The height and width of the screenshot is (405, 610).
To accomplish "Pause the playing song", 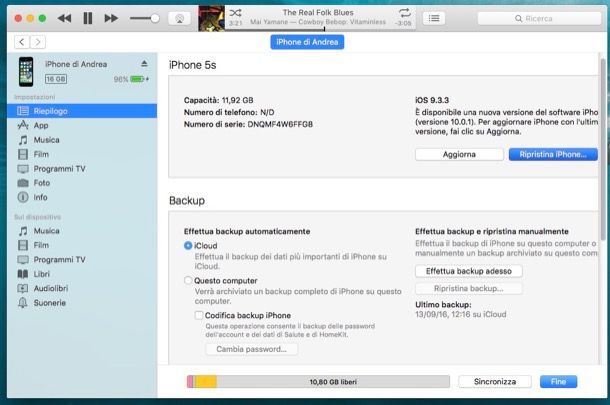I will tap(88, 18).
